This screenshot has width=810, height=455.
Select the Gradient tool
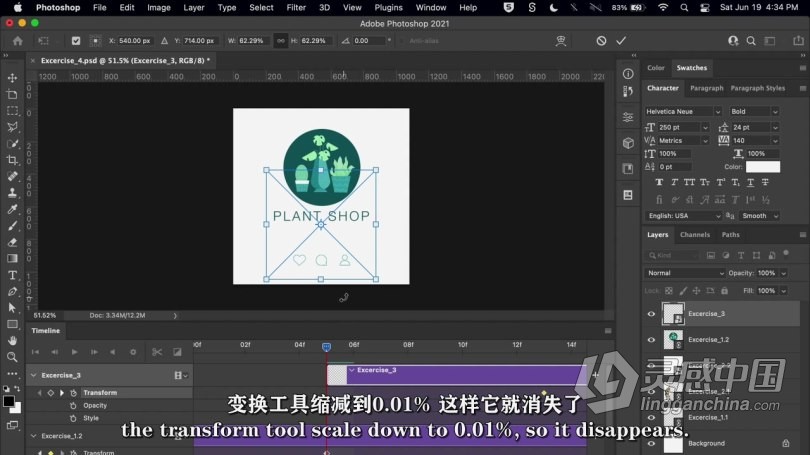pyautogui.click(x=12, y=259)
